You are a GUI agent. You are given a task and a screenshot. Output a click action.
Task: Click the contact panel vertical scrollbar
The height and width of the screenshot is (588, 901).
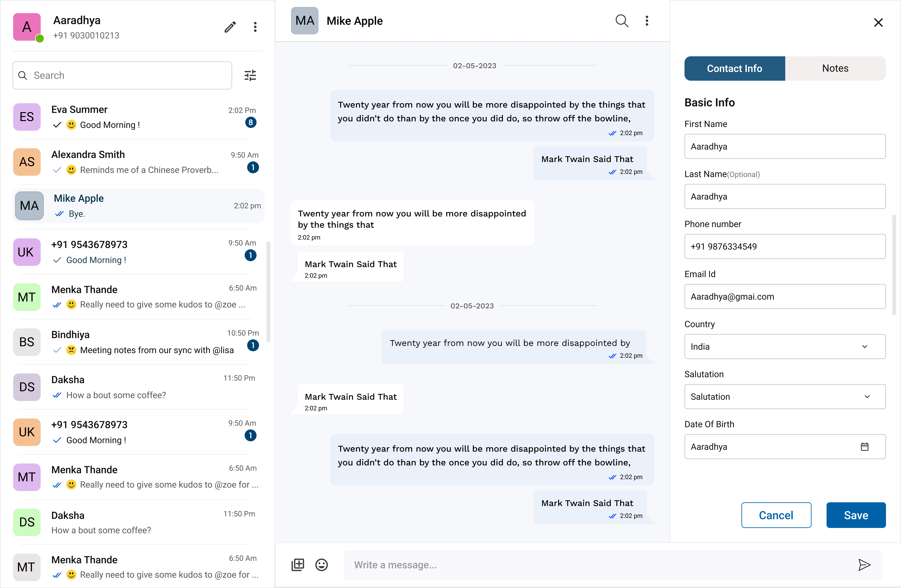point(894,265)
